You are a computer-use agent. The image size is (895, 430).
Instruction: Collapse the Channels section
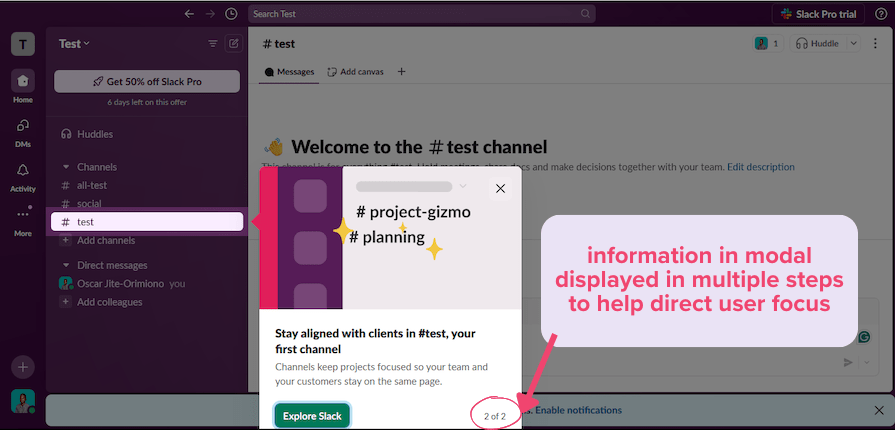coord(66,167)
